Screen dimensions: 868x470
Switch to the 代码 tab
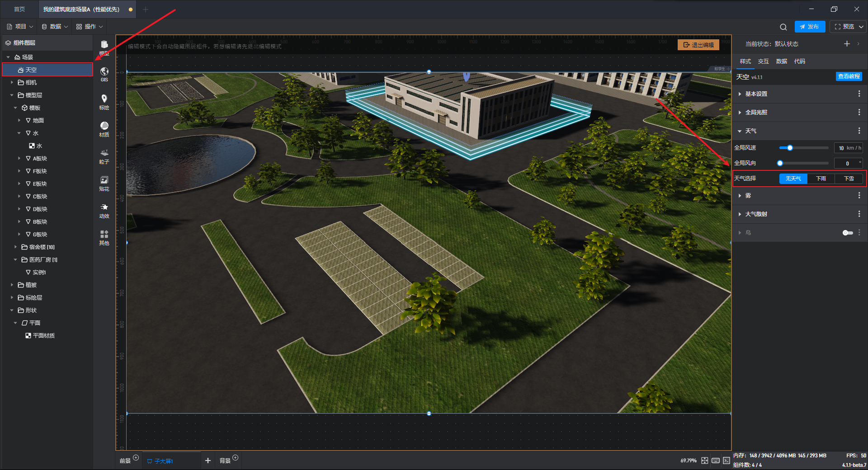tap(799, 61)
